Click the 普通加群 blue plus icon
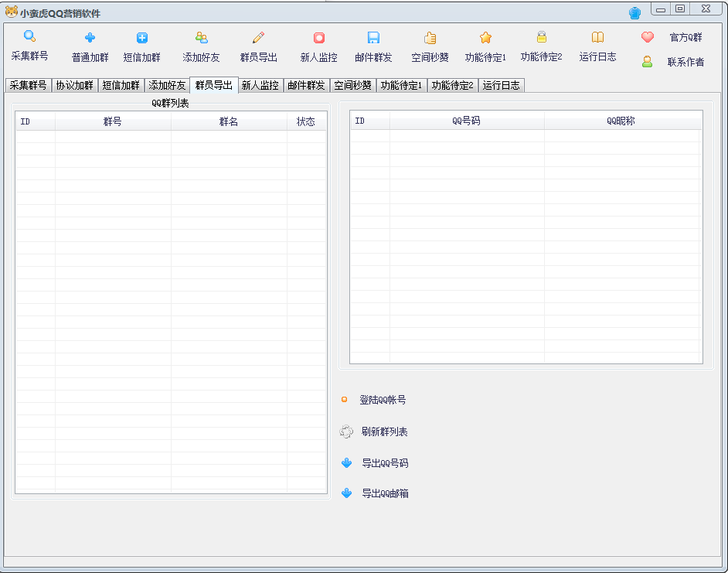This screenshot has width=728, height=573. [x=90, y=38]
